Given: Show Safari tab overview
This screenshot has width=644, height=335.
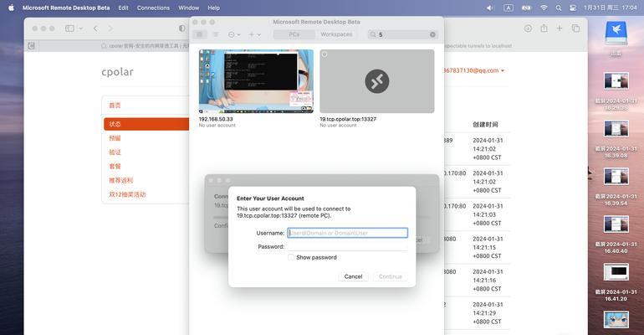Looking at the screenshot, I should (x=575, y=28).
